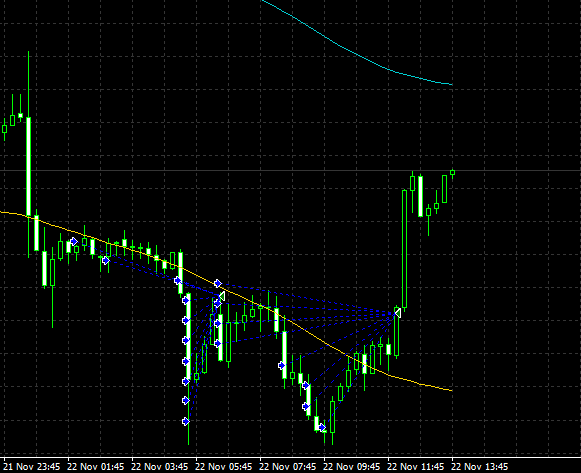This screenshot has width=581, height=473.
Task: Click the '22 Nov 03:45' time label
Action: (160, 466)
